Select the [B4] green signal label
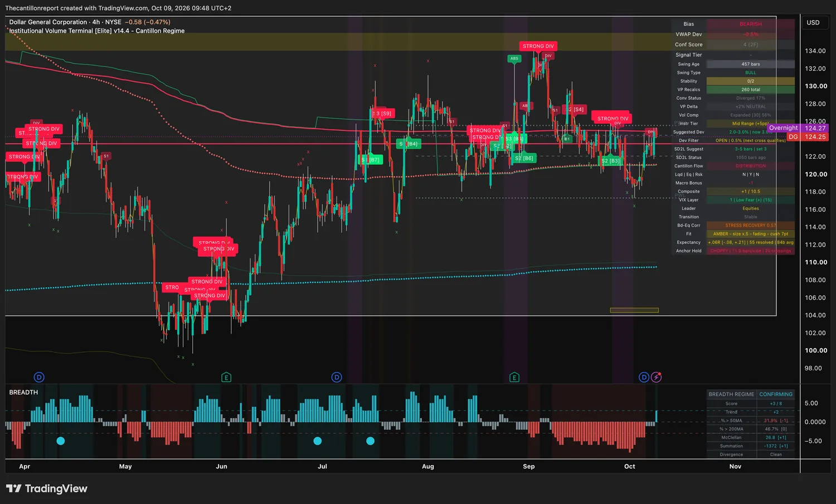The height and width of the screenshot is (504, 836). coord(409,144)
